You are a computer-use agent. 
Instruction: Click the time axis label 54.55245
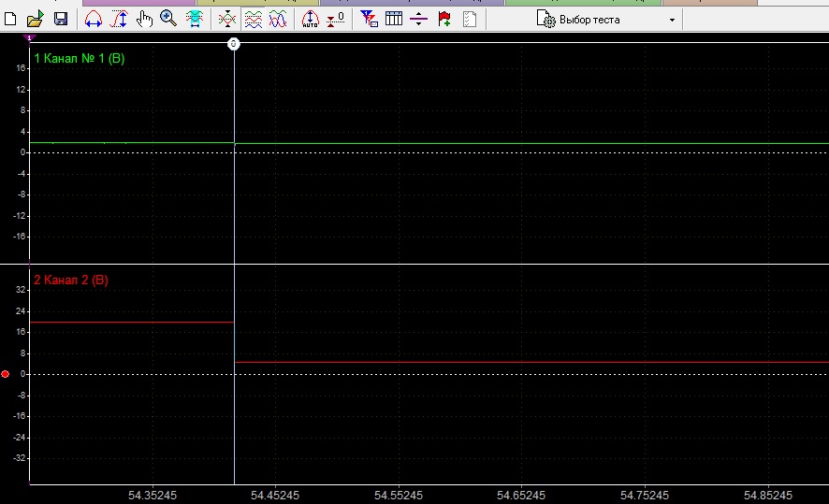click(x=399, y=495)
